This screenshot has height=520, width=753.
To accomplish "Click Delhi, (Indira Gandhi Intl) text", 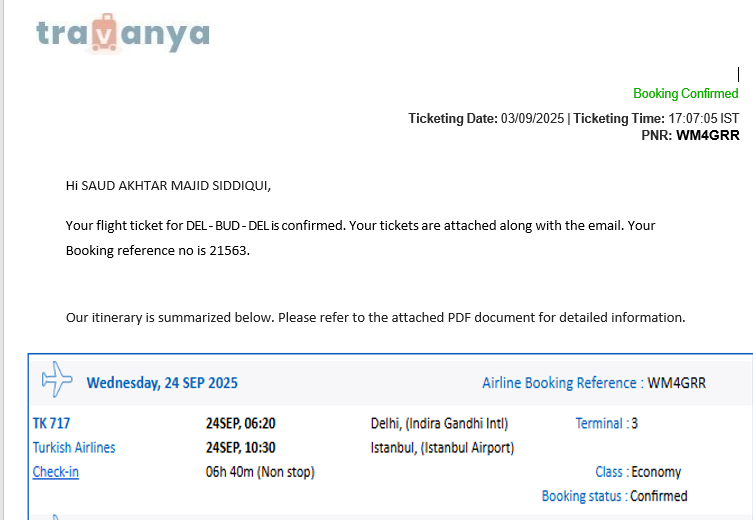I will pyautogui.click(x=439, y=423).
